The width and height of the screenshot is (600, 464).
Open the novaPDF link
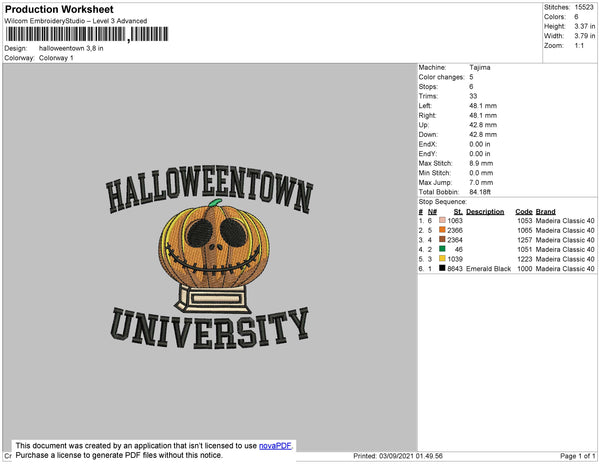click(x=275, y=446)
